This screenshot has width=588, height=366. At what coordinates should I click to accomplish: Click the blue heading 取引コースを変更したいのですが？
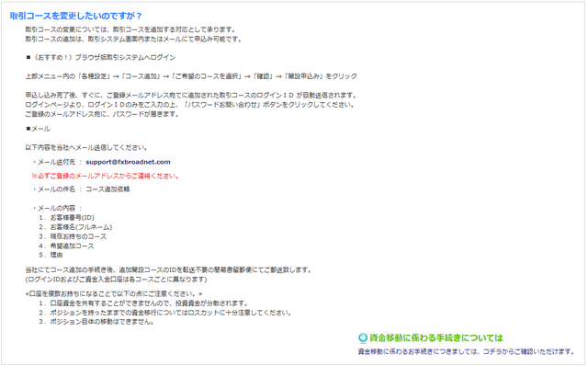[75, 16]
